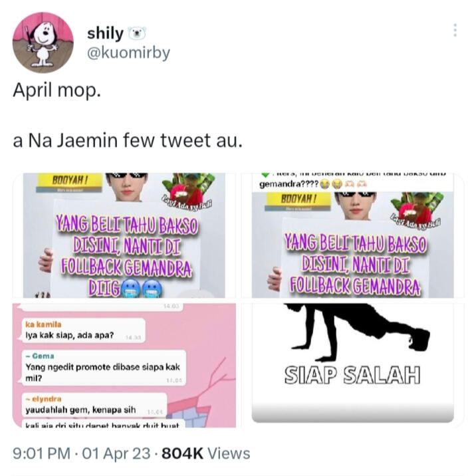This screenshot has width=476, height=476.
Task: Click the 01 Apr 23 date
Action: pos(116,453)
